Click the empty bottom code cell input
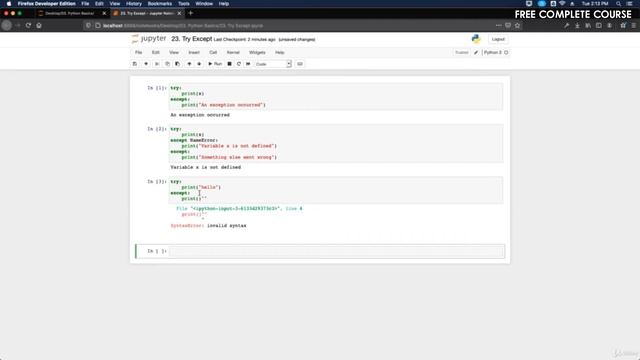The width and height of the screenshot is (640, 360). pyautogui.click(x=337, y=251)
